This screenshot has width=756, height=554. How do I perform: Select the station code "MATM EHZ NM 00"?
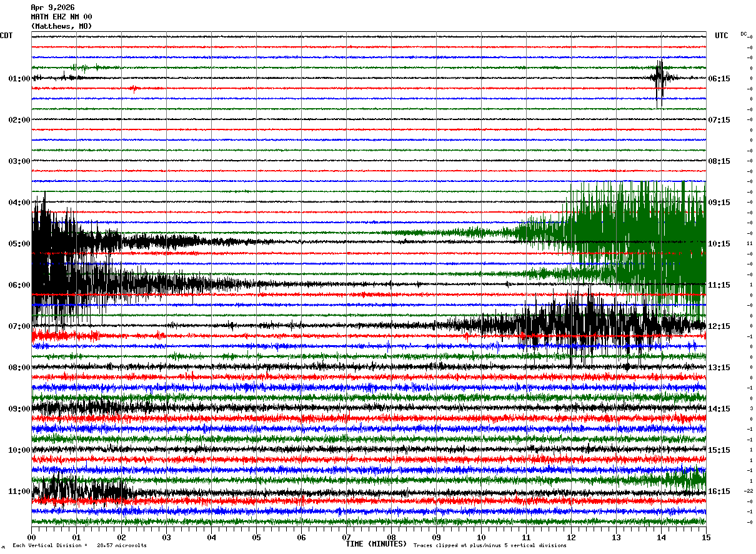tap(61, 17)
